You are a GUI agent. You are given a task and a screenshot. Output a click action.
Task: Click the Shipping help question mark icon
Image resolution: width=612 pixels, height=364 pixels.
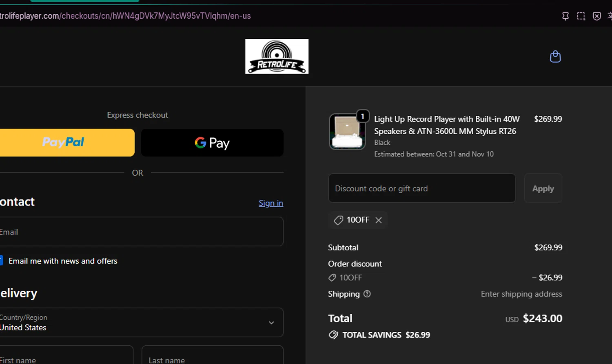pos(367,294)
